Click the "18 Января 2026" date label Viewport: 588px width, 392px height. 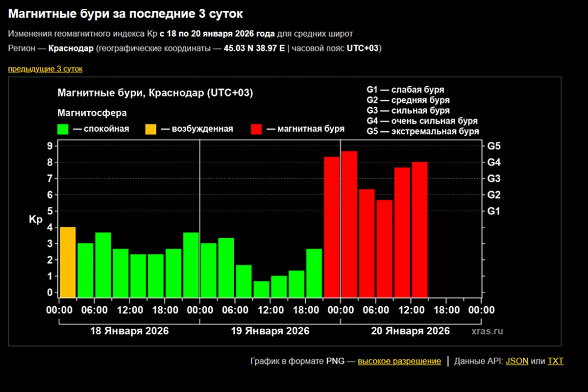pos(129,331)
